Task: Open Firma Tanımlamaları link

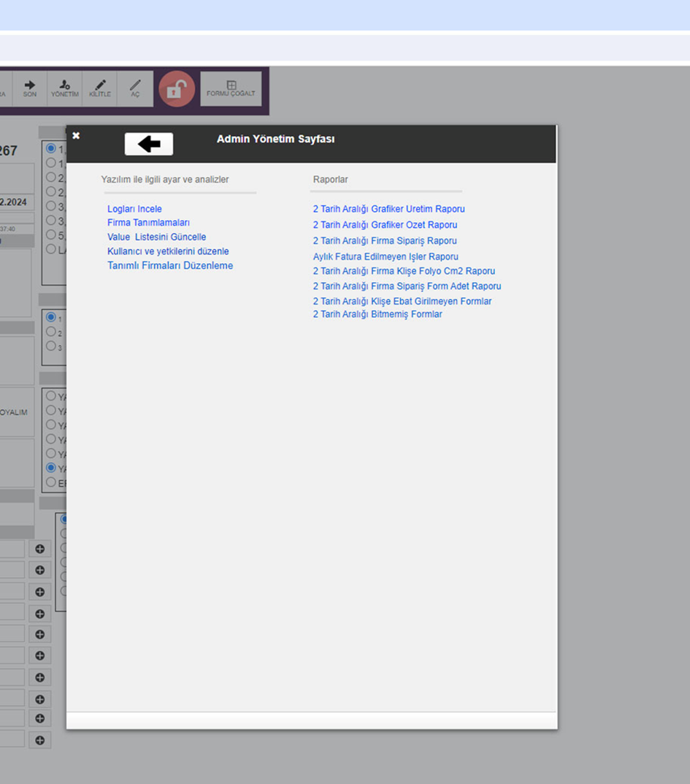Action: coord(148,223)
